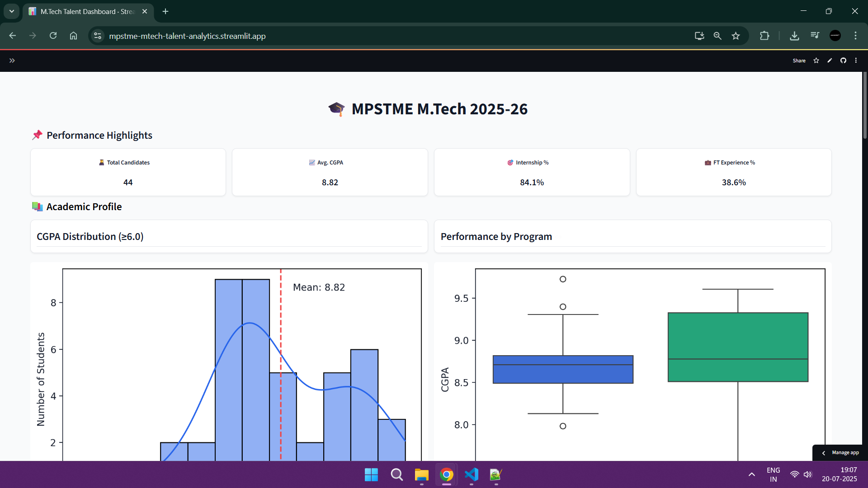Click the install app icon in address bar
The height and width of the screenshot is (488, 868).
point(699,36)
